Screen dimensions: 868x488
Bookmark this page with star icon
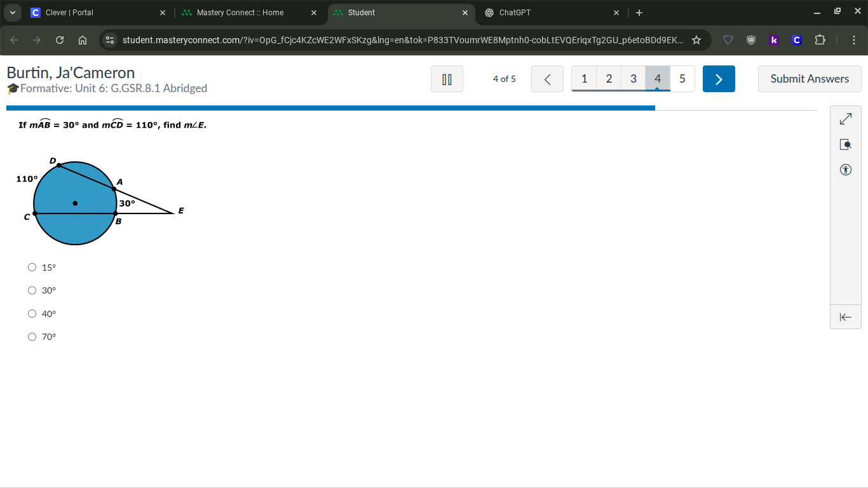696,40
